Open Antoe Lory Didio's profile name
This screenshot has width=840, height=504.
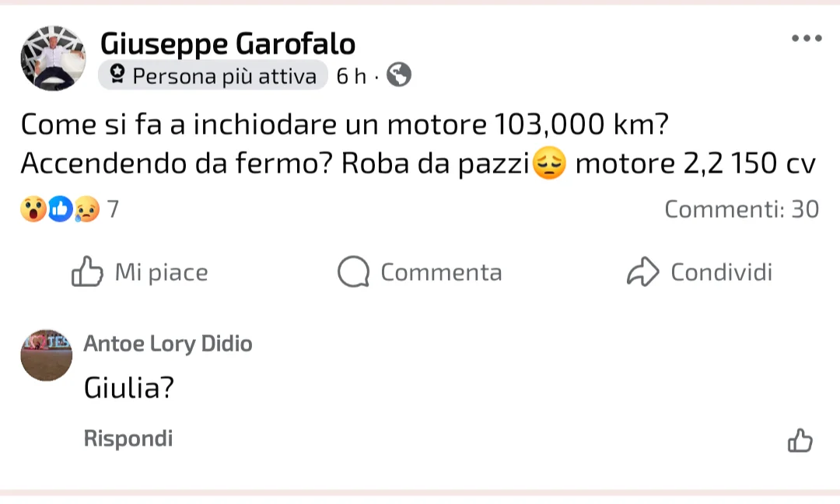pos(168,344)
